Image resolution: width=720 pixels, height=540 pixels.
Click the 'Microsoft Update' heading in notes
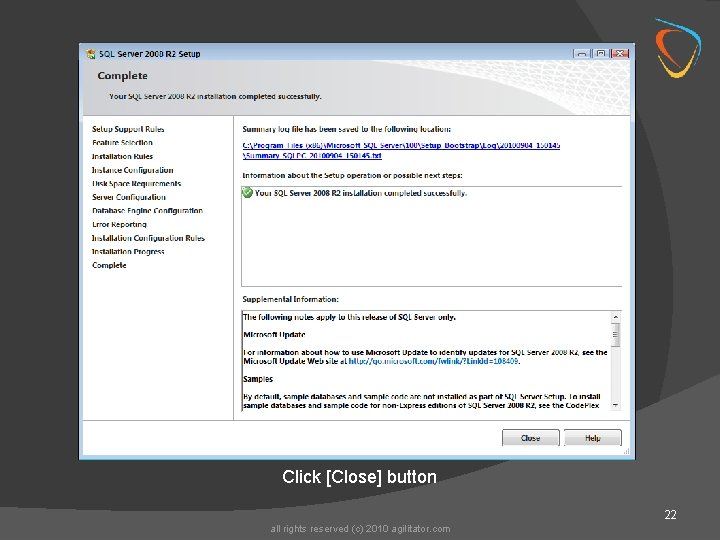(275, 334)
